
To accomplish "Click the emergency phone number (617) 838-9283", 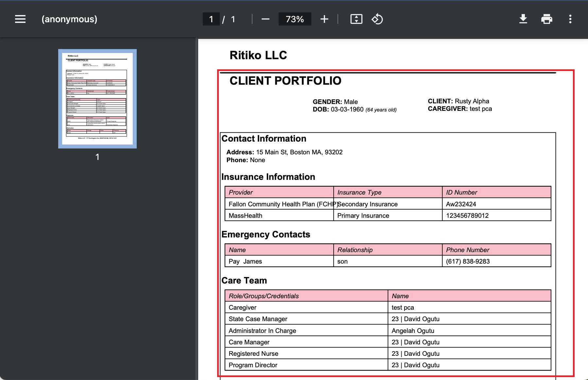I will tap(468, 261).
